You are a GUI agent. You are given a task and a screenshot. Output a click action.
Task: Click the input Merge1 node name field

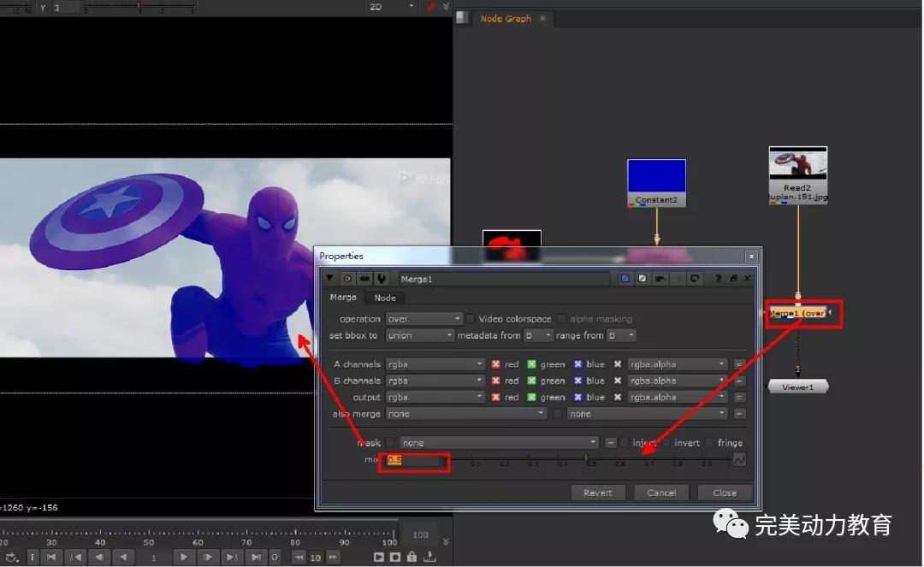coord(504,279)
